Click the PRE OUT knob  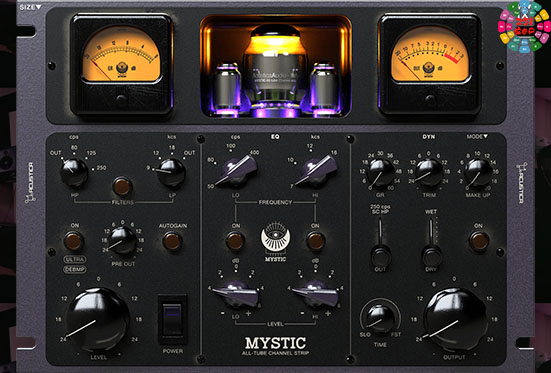click(123, 240)
